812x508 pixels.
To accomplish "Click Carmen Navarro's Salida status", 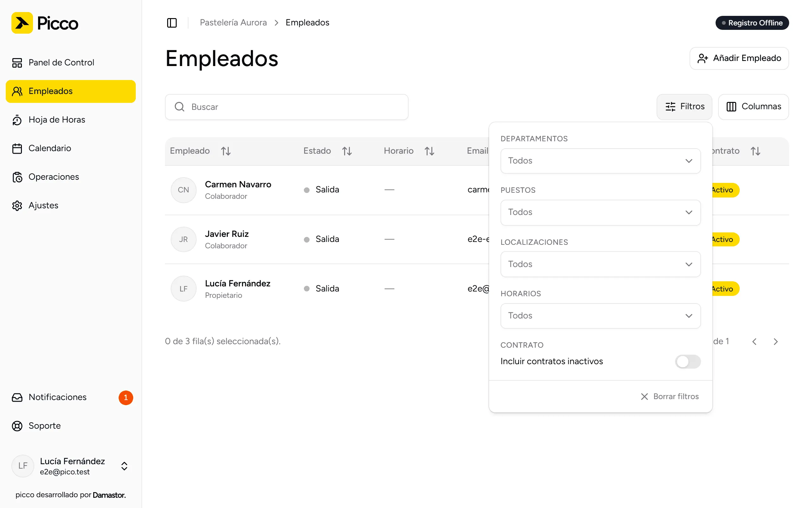I will click(321, 190).
